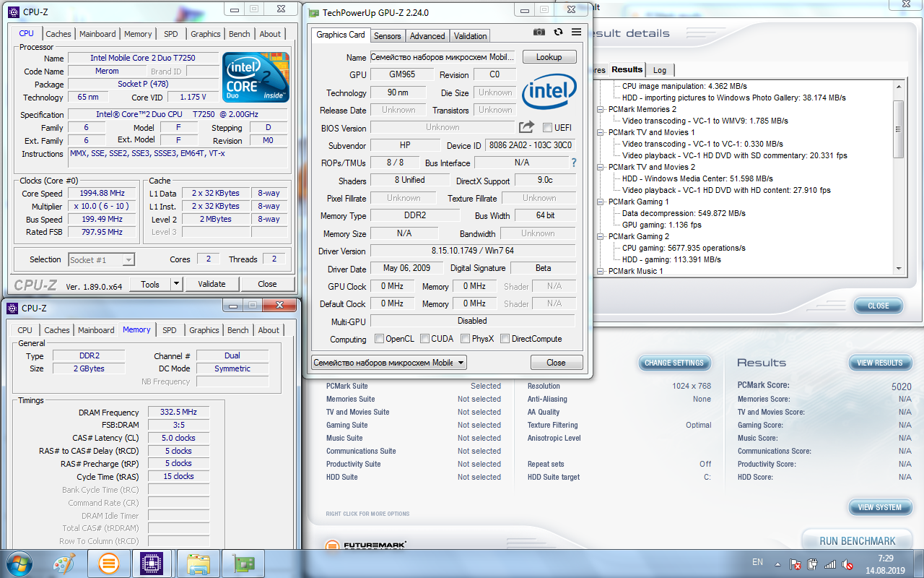Click CHANGE SETTINGS in PCMark

pos(674,363)
